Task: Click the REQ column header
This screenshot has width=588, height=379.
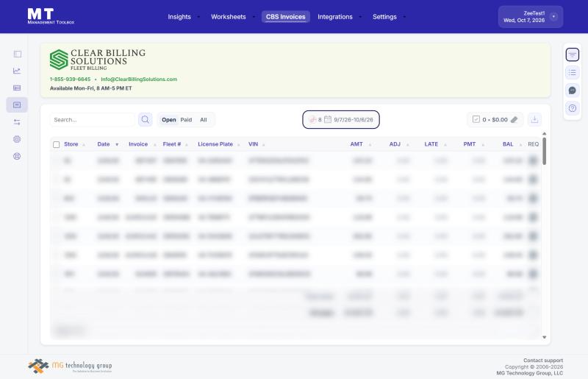Action: (534, 144)
